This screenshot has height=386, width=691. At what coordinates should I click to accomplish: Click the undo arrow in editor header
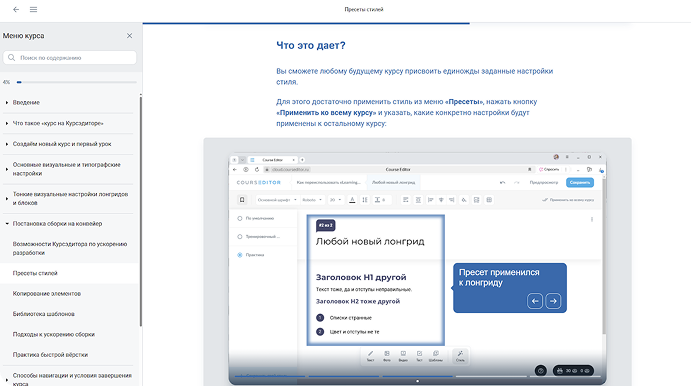point(502,182)
